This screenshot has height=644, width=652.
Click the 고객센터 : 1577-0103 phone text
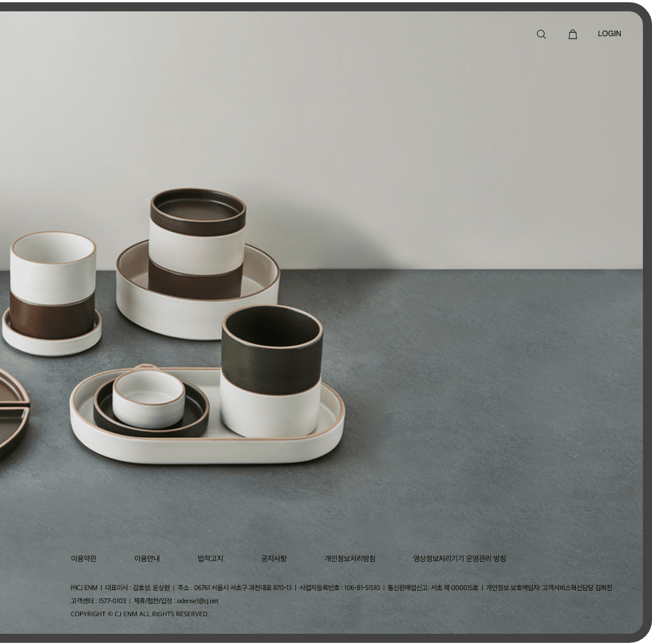(98, 601)
